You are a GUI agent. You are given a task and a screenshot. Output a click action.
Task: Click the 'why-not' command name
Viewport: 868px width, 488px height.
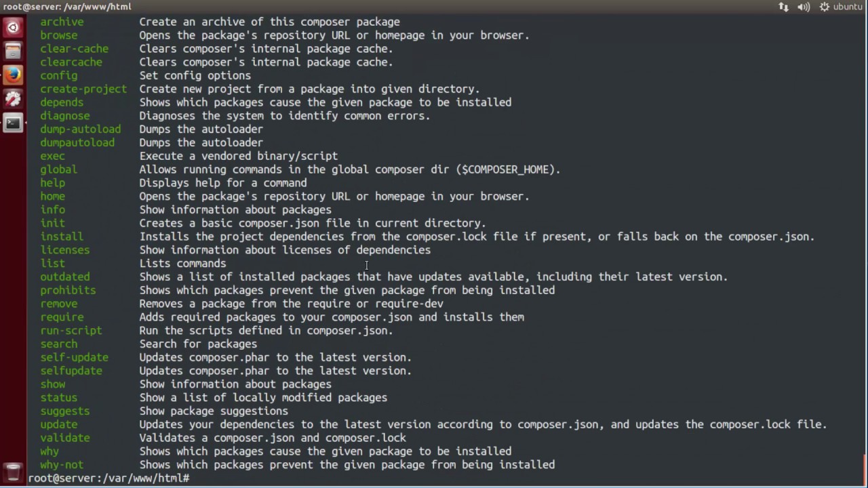[62, 465]
